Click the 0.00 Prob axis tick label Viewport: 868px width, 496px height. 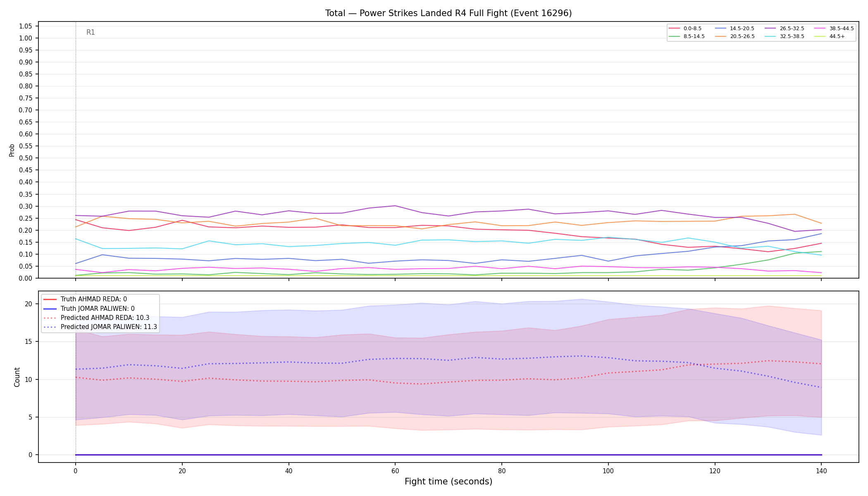(26, 278)
